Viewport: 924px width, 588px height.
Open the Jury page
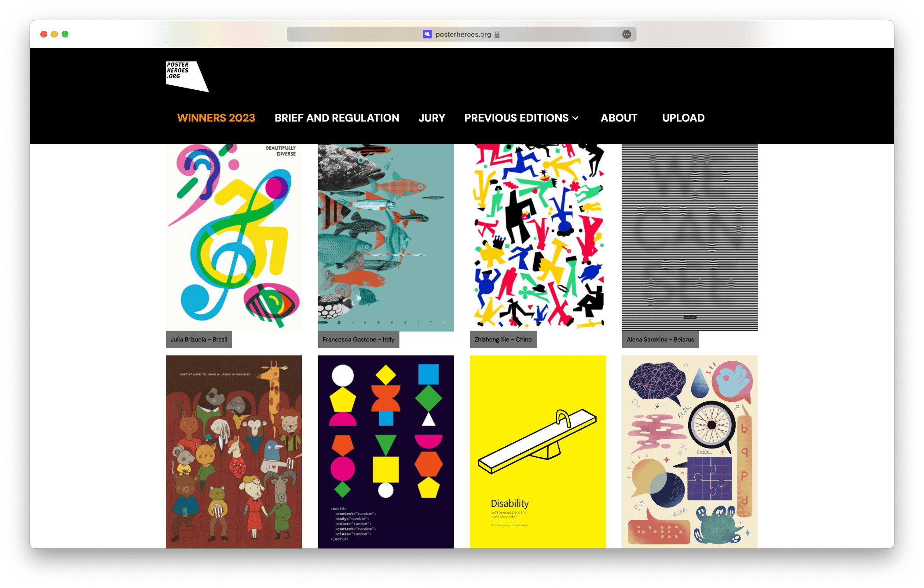[432, 118]
